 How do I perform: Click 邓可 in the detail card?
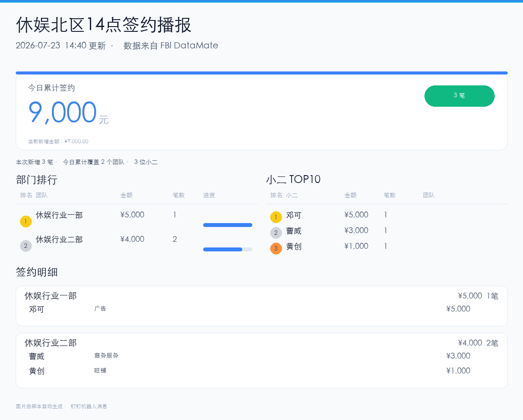(37, 309)
